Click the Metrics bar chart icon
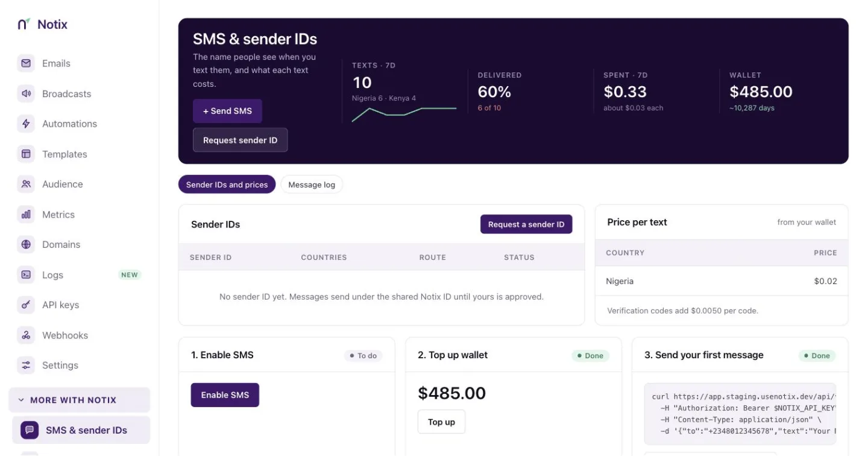 click(x=26, y=214)
